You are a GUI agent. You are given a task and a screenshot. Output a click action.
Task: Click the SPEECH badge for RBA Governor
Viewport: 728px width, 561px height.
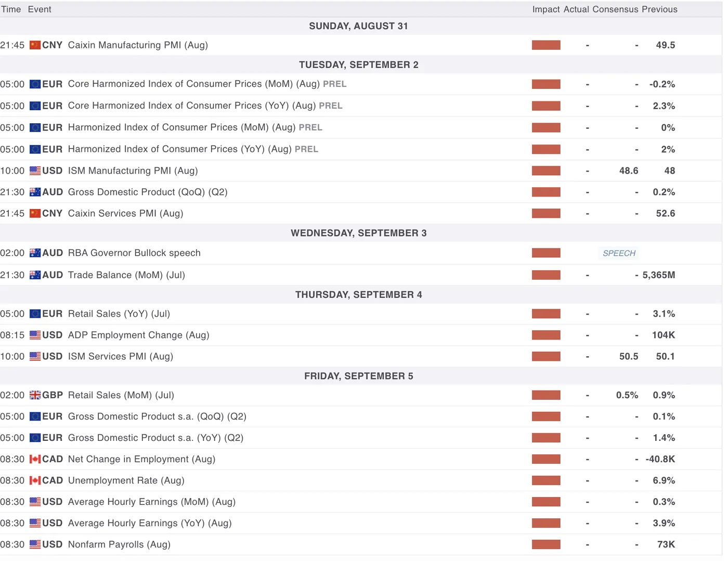[619, 253]
